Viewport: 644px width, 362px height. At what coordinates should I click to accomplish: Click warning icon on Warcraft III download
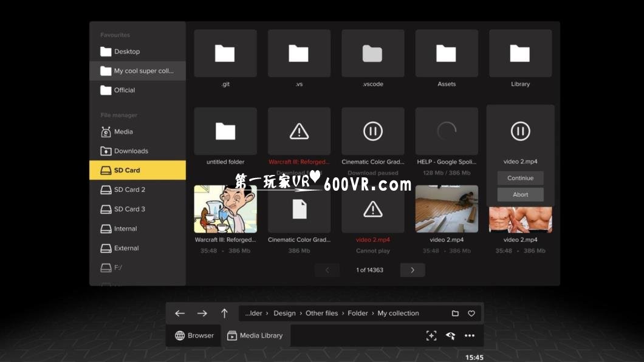299,131
